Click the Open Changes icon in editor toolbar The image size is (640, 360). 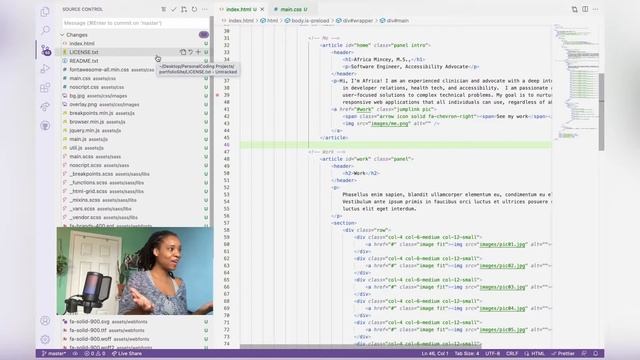[574, 9]
